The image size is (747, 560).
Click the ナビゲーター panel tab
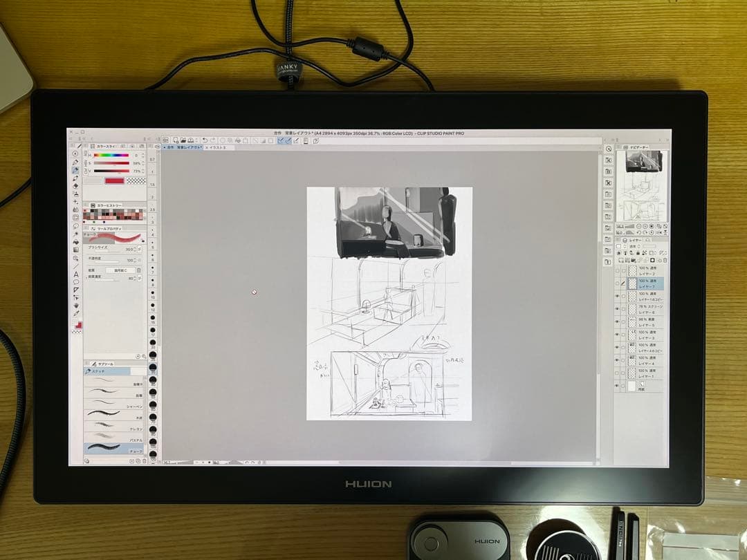tap(636, 148)
